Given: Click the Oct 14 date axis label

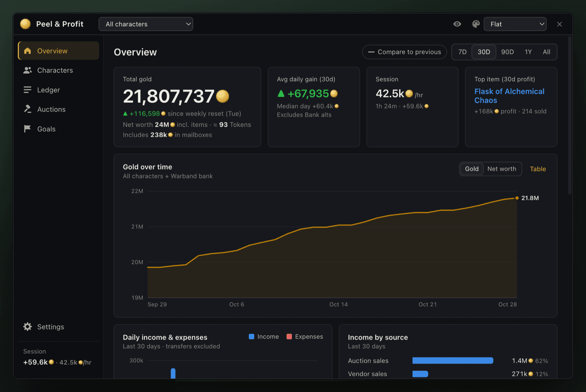Looking at the screenshot, I should [338, 304].
